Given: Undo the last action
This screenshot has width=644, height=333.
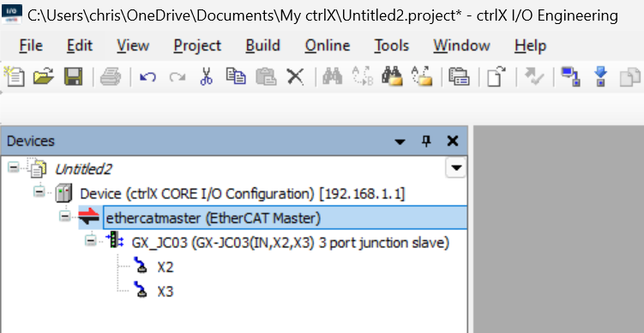Looking at the screenshot, I should pos(147,77).
